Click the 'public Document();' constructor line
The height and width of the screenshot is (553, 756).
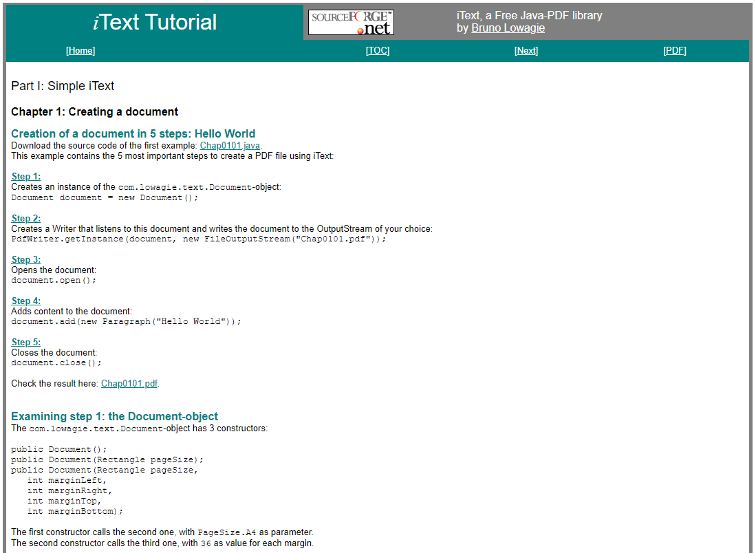[x=59, y=449]
